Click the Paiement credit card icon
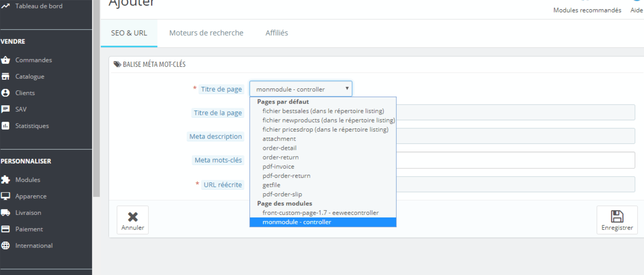 click(x=6, y=229)
